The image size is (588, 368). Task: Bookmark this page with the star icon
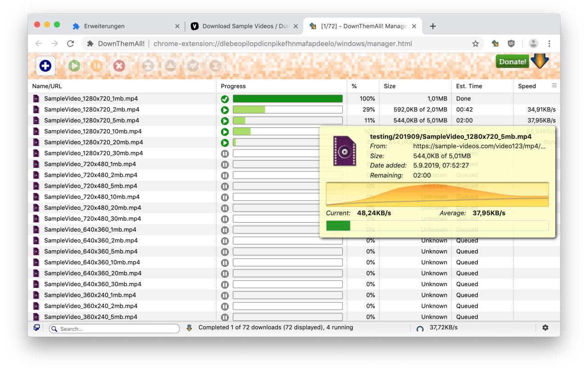click(x=475, y=44)
